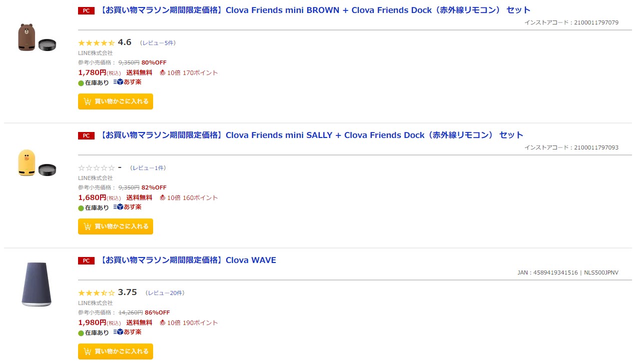Image resolution: width=639 pixels, height=364 pixels.
Task: View the 20 reviews for Clova WAVE
Action: click(165, 293)
